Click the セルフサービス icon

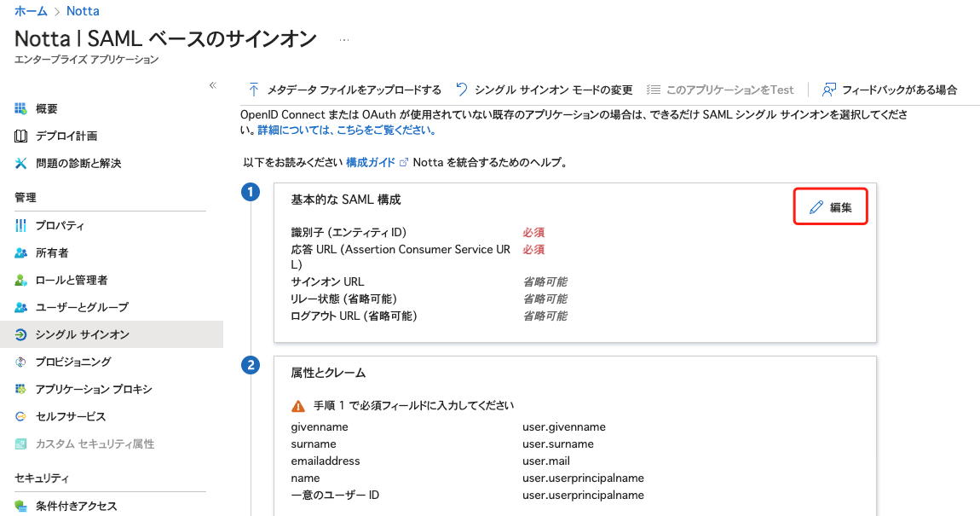coord(20,416)
